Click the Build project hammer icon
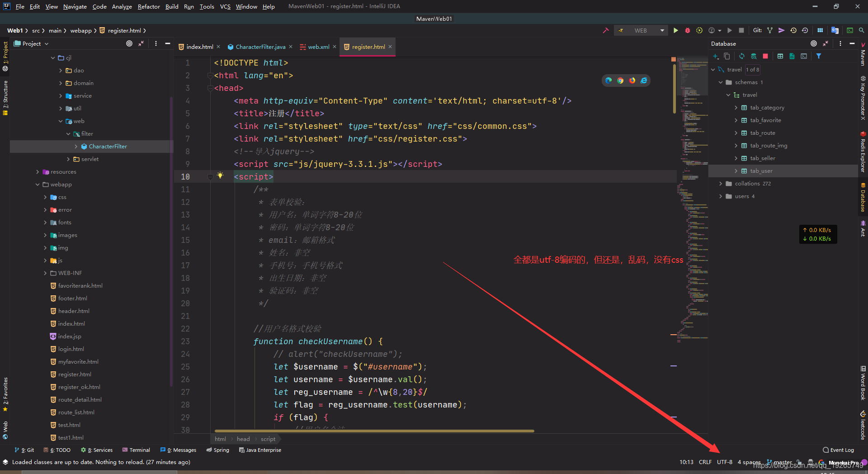868x474 pixels. [605, 30]
